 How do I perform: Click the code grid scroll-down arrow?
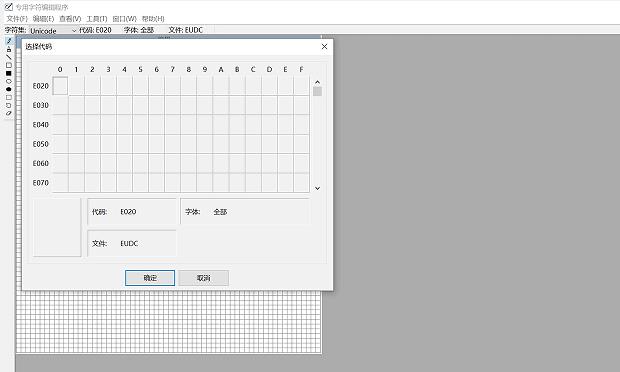[318, 188]
